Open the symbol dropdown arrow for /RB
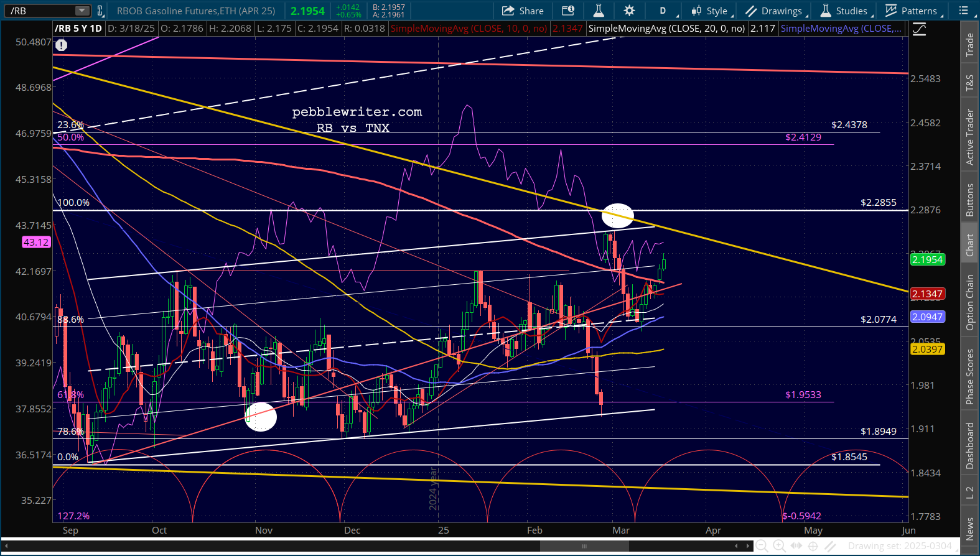The height and width of the screenshot is (556, 980). pos(82,11)
